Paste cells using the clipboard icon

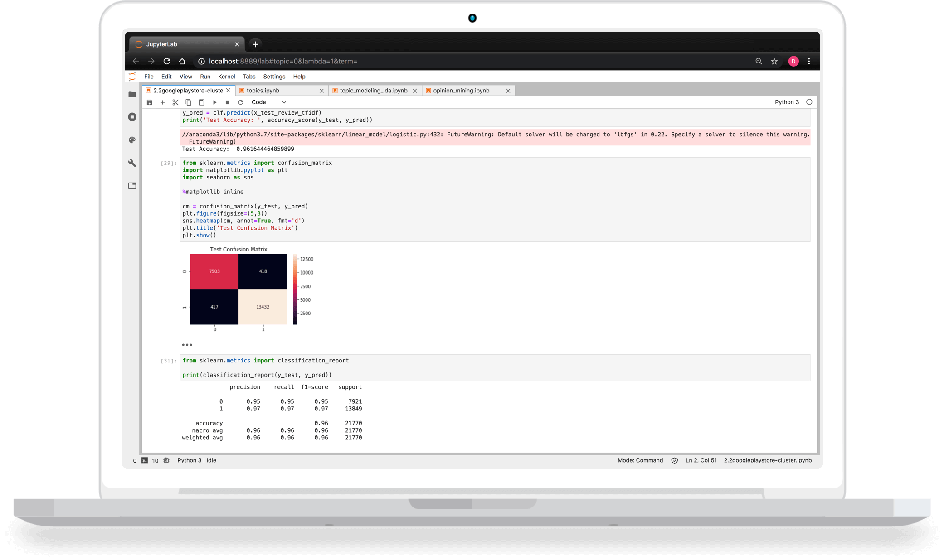point(201,102)
